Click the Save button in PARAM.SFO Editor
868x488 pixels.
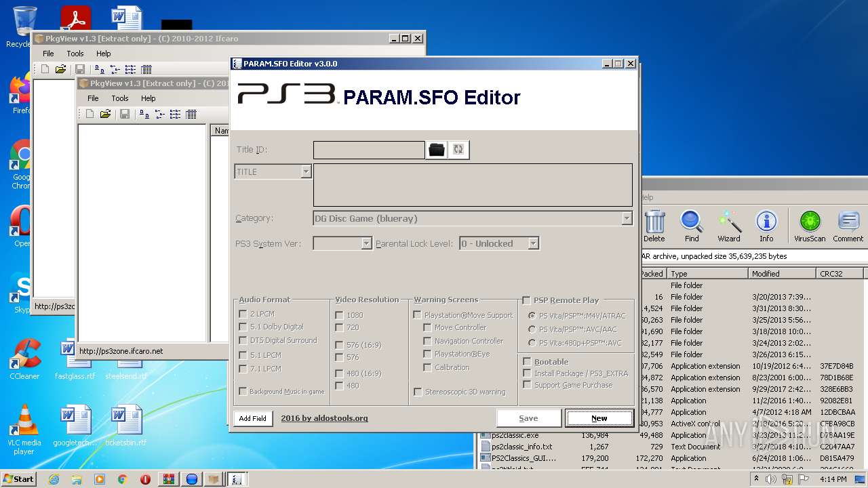pyautogui.click(x=528, y=418)
